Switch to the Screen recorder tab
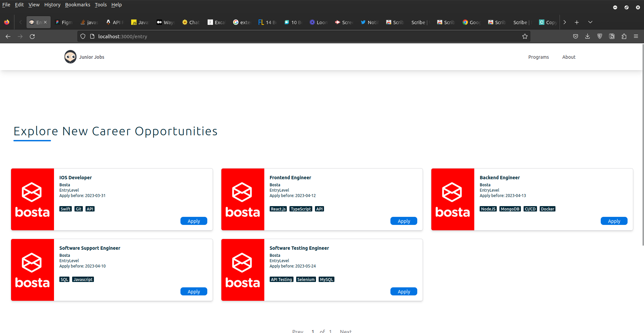Viewport: 644px width, 333px height. click(x=344, y=22)
